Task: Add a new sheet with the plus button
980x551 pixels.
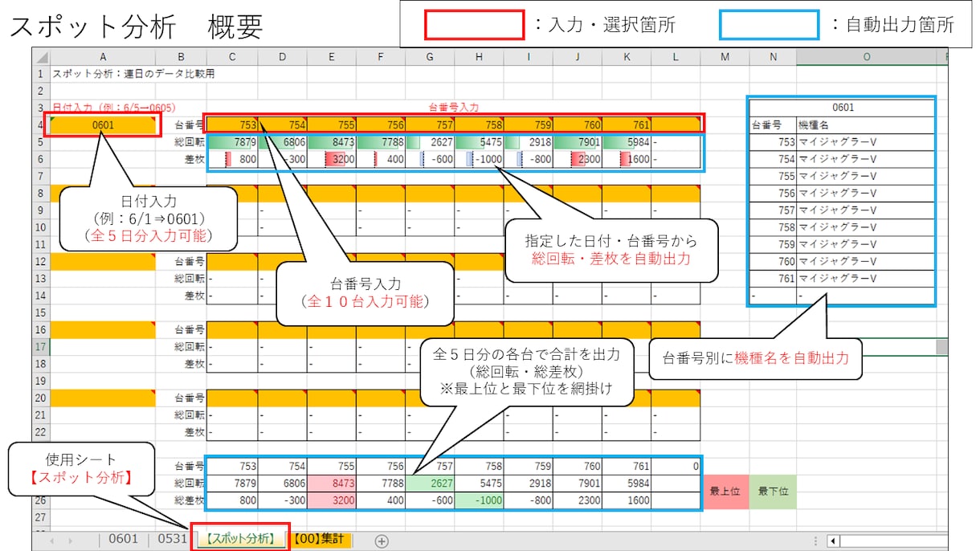Action: [x=382, y=540]
